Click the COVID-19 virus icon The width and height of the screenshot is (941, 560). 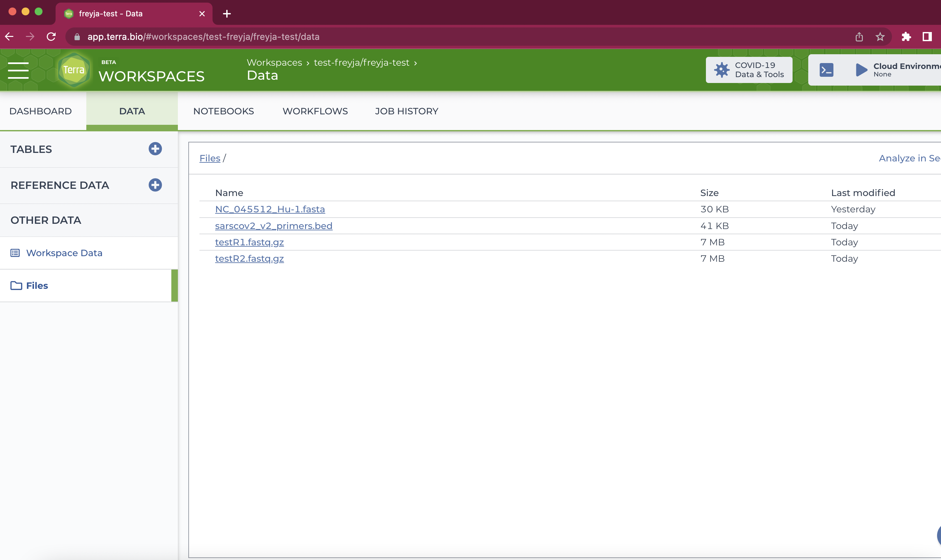pos(722,70)
